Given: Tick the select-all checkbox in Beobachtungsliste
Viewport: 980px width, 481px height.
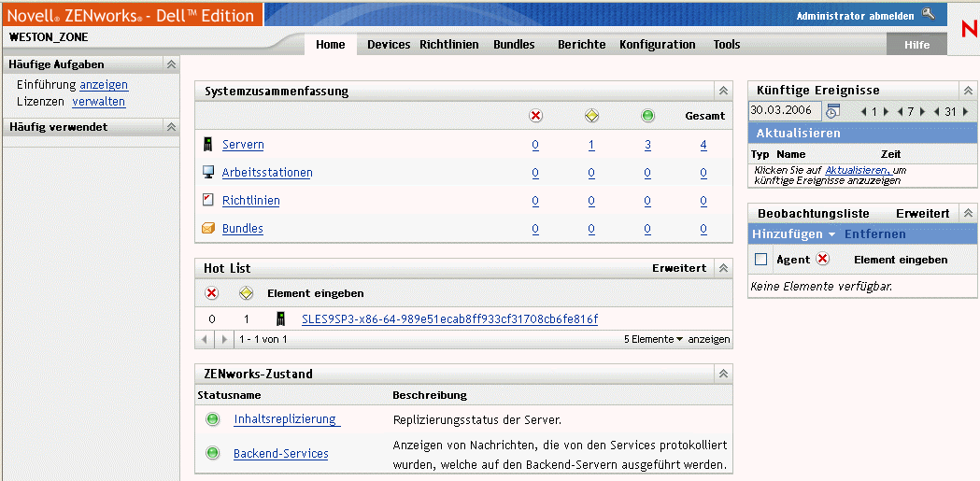Looking at the screenshot, I should click(760, 260).
